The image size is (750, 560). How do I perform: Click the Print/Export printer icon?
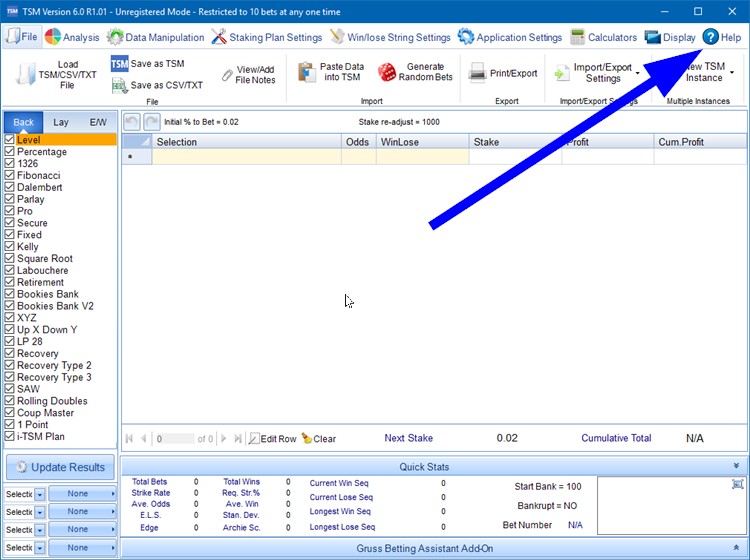[478, 73]
